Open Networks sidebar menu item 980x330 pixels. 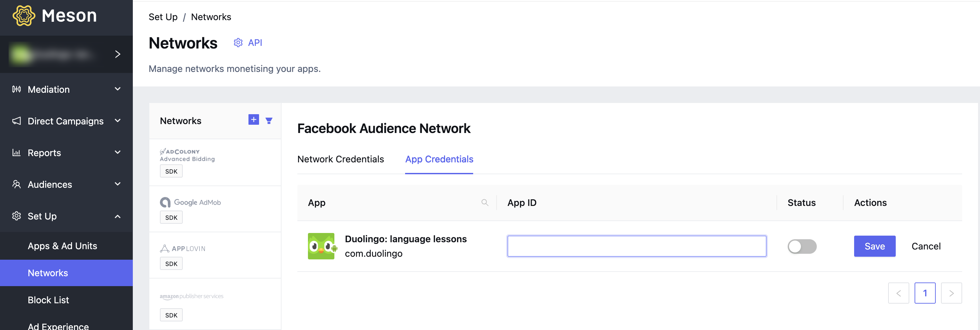pos(66,273)
